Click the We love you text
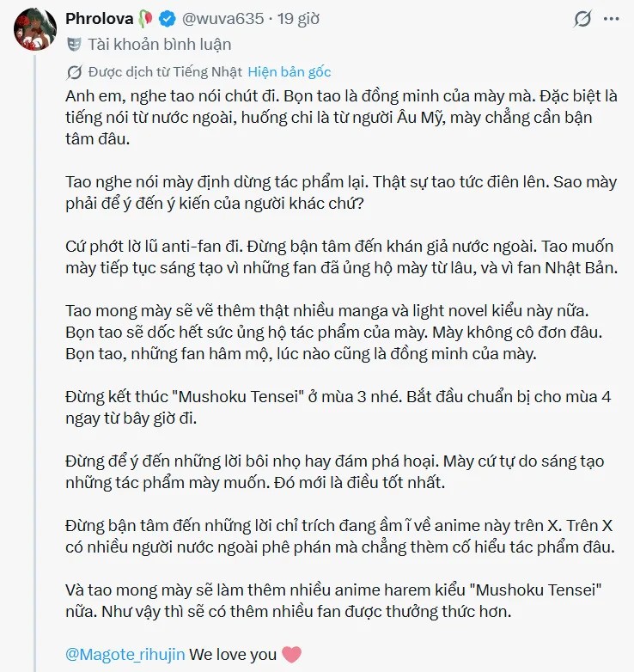Screen dimensions: 634x672 (x=233, y=655)
